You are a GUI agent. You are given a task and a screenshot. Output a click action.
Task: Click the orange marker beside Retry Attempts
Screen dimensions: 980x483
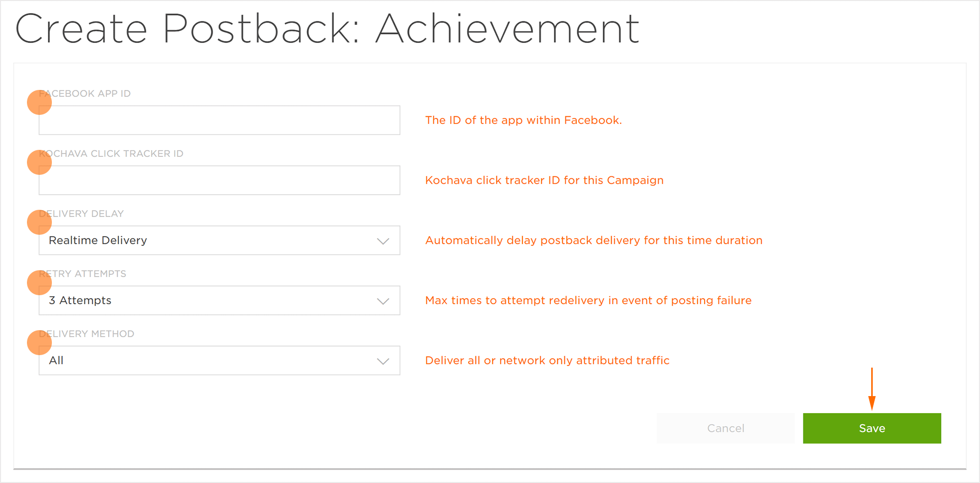pos(39,283)
